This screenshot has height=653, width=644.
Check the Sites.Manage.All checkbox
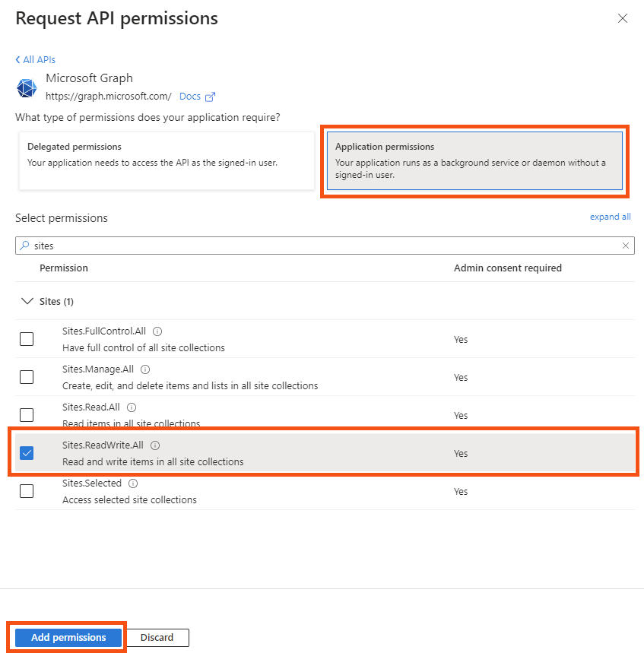(x=27, y=377)
